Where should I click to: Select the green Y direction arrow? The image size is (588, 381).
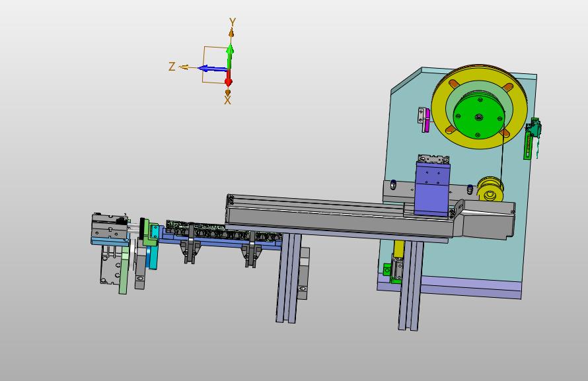tap(231, 56)
